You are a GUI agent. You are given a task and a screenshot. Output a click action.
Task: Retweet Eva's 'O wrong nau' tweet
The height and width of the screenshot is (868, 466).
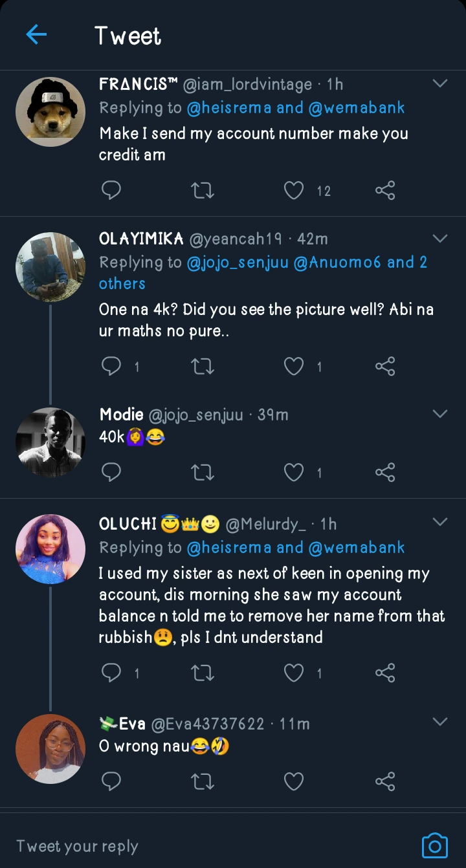203,781
